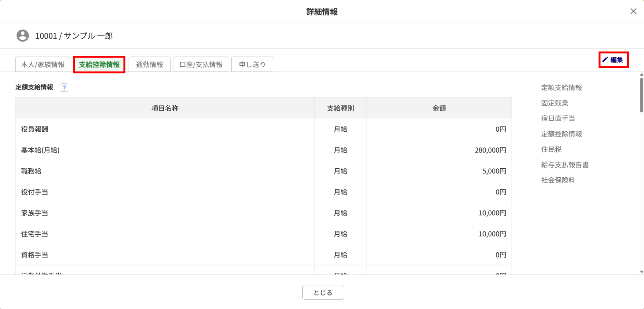Click the user avatar icon
The height and width of the screenshot is (309, 644).
coord(23,36)
